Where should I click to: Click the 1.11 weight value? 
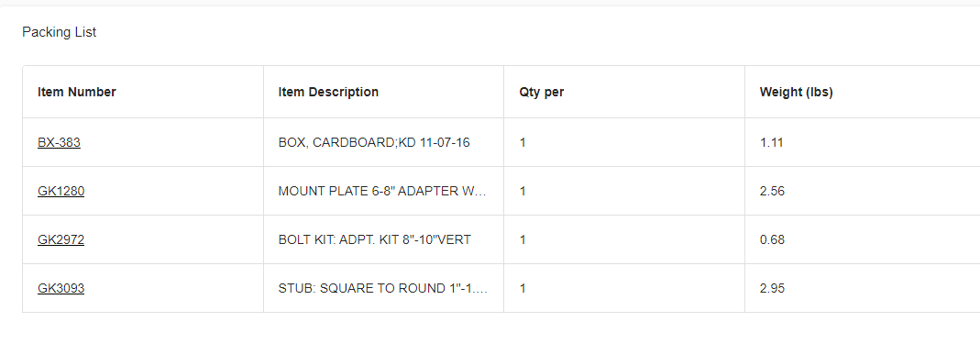(x=771, y=142)
